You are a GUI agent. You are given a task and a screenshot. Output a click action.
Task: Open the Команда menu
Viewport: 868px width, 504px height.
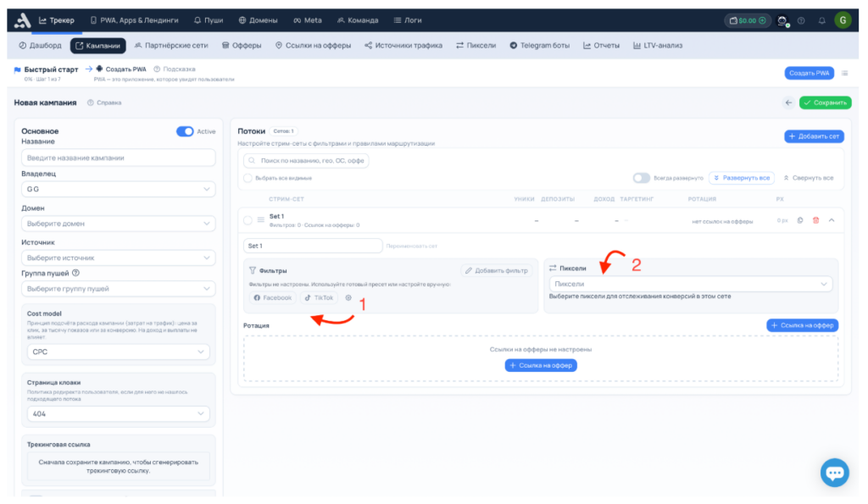[358, 20]
